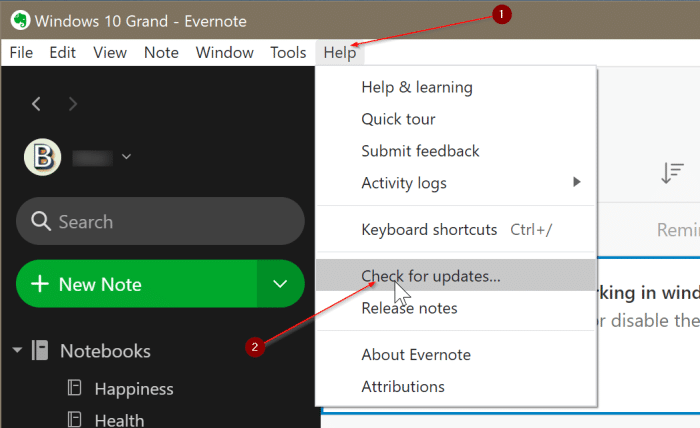
Task: Expand Activity logs submenu
Action: 456,183
